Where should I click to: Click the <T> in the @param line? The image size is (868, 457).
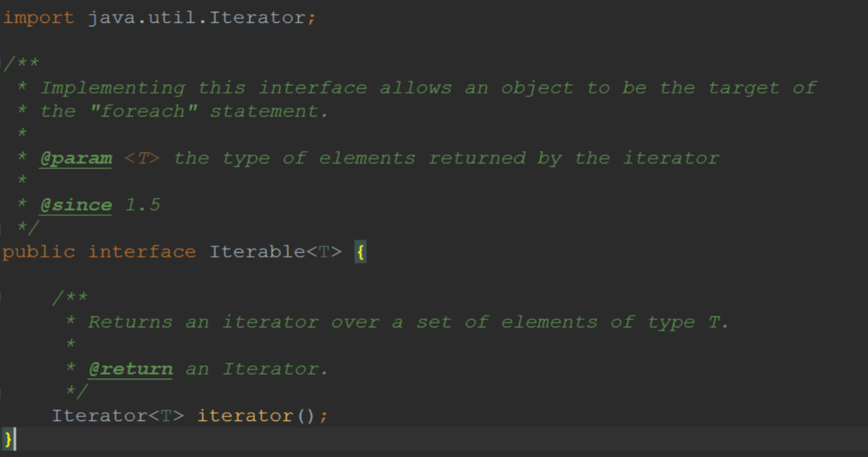tap(142, 158)
